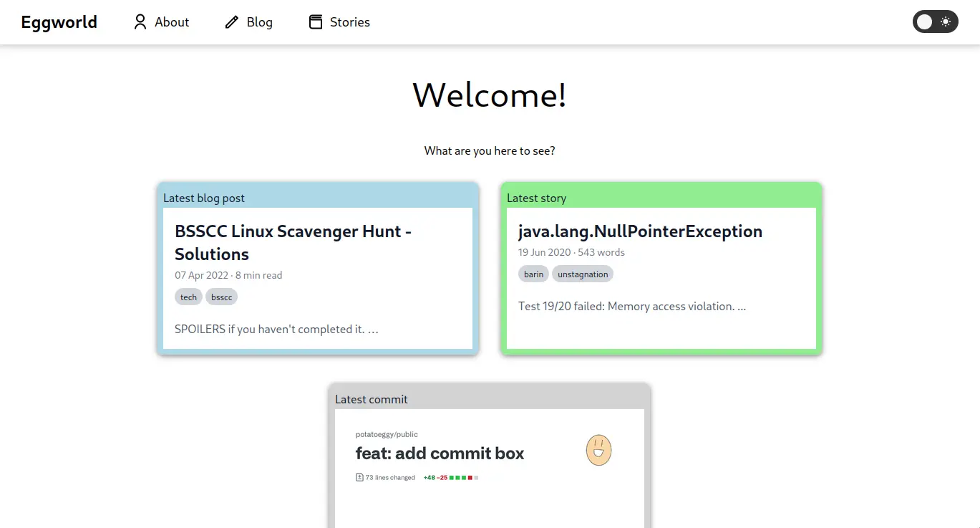Viewport: 980px width, 528px height.
Task: Open the feat: add commit box commit
Action: tap(440, 453)
